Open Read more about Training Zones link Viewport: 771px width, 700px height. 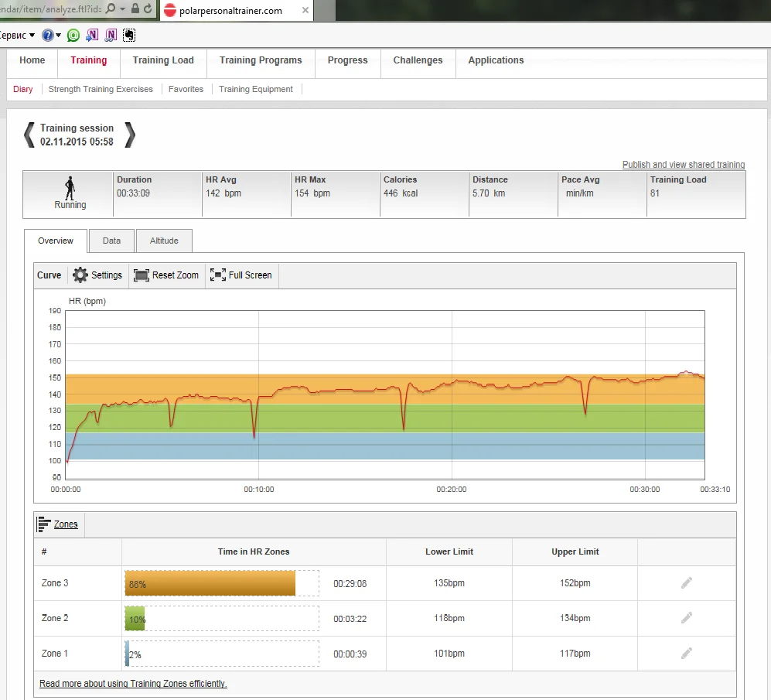(133, 684)
